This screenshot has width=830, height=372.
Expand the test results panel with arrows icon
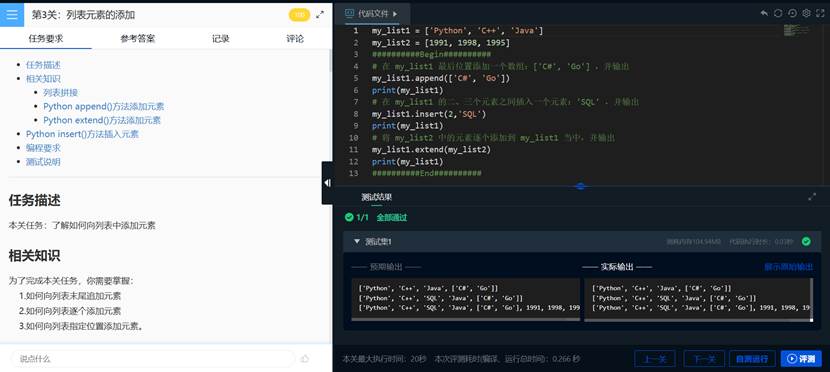812,197
